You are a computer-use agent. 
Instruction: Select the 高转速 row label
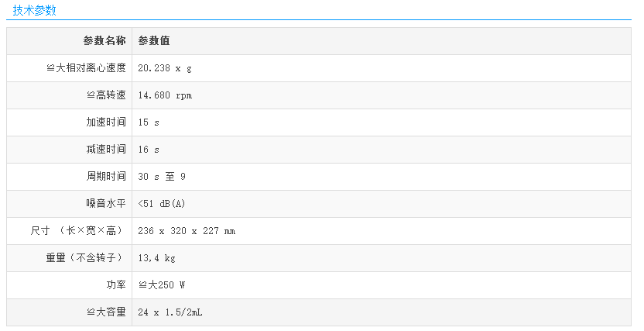coord(105,95)
